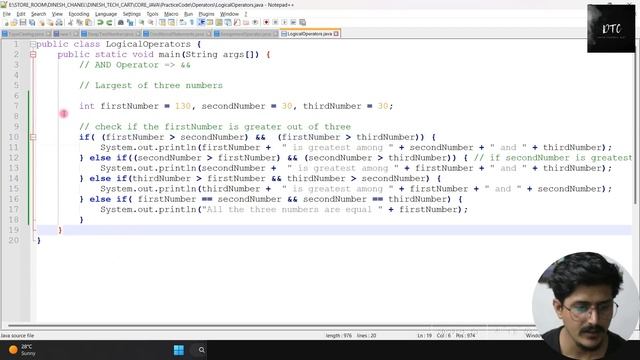
Task: Click 'Java source file' in the status bar
Action: [x=17, y=336]
